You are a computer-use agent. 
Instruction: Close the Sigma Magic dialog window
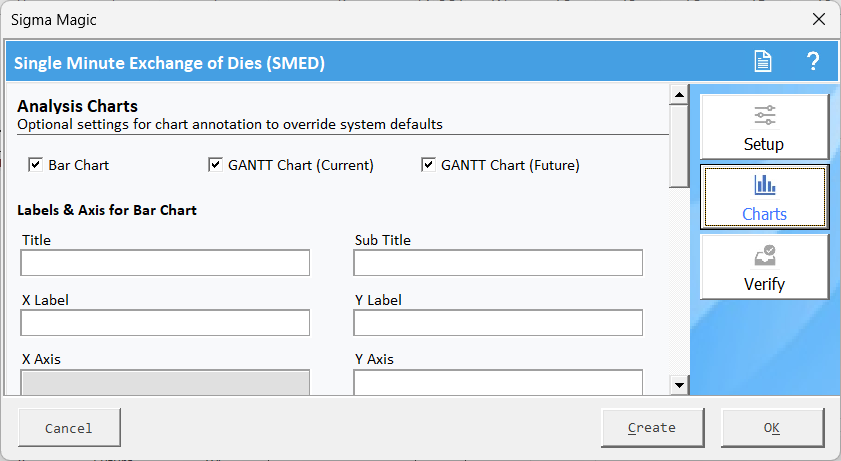tap(819, 20)
